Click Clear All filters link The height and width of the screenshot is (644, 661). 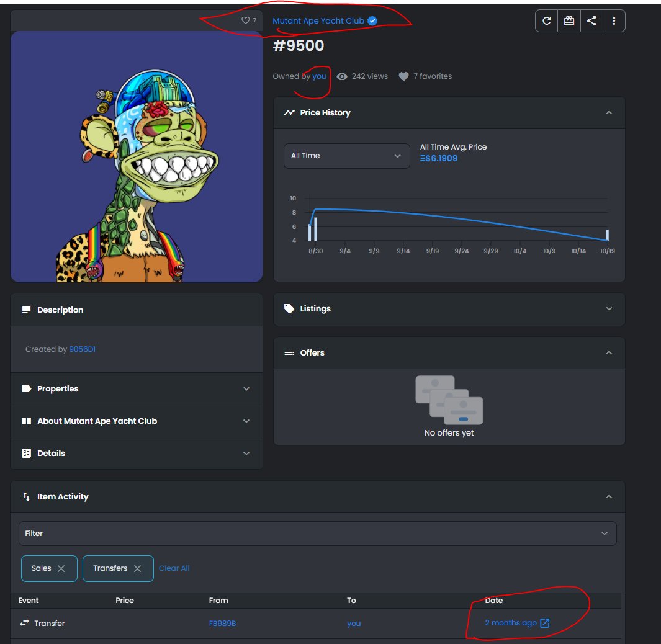coord(174,568)
